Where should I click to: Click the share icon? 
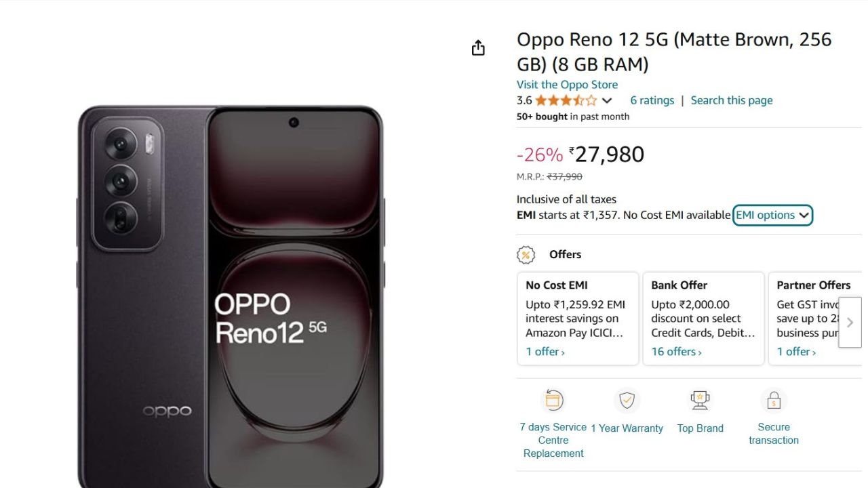point(478,47)
